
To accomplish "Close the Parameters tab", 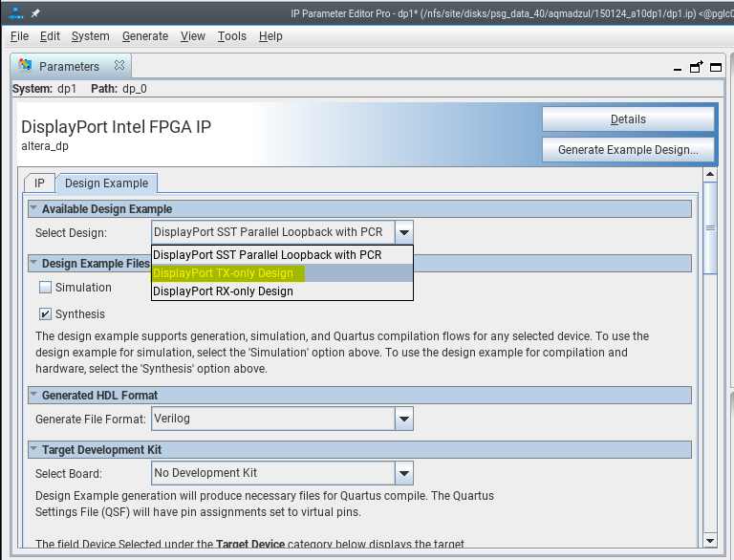I will 119,66.
